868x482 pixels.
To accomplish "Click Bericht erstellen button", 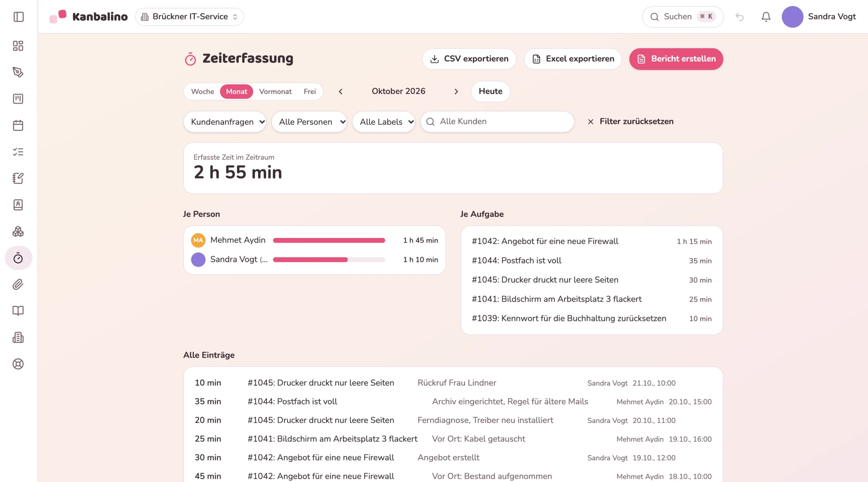I will click(676, 59).
